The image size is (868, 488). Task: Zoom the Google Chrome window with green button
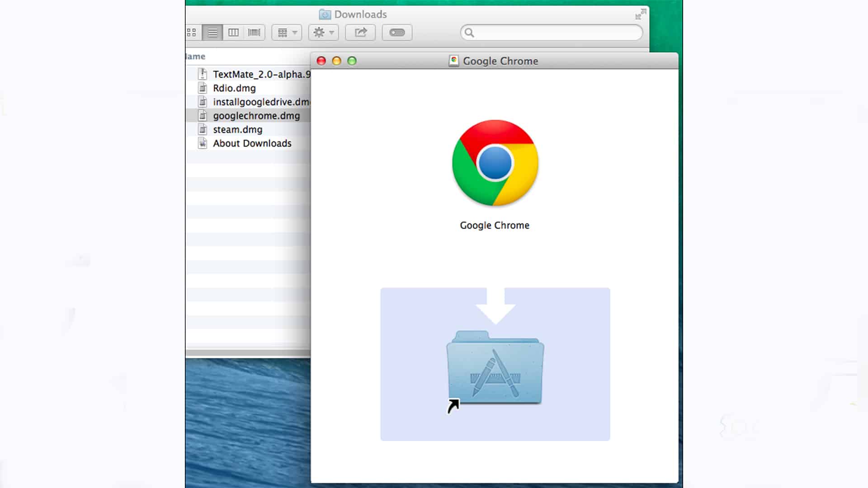coord(352,61)
